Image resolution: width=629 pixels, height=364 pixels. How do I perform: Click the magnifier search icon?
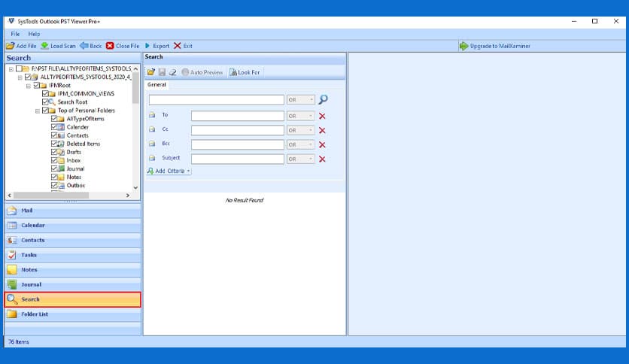(323, 99)
